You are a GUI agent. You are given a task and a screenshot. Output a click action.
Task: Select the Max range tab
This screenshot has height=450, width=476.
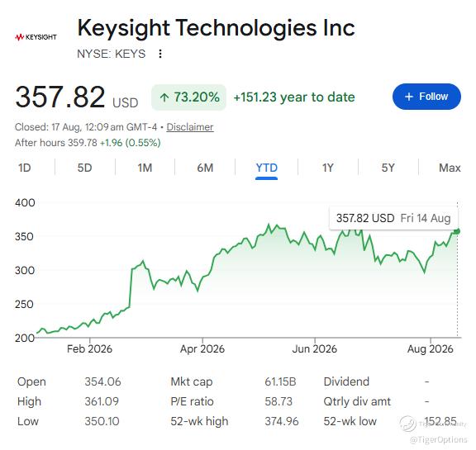point(450,168)
